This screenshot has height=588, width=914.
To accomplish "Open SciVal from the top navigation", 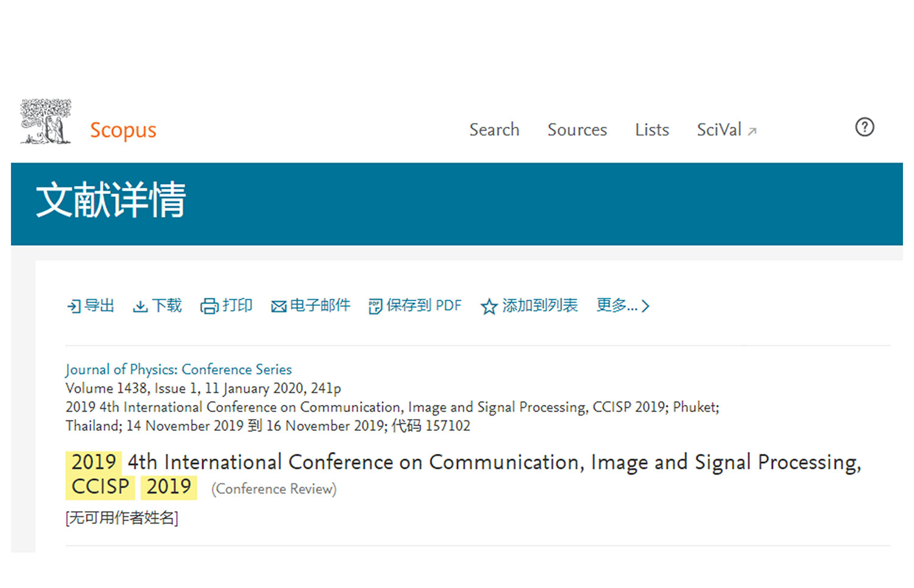I will pos(719,130).
